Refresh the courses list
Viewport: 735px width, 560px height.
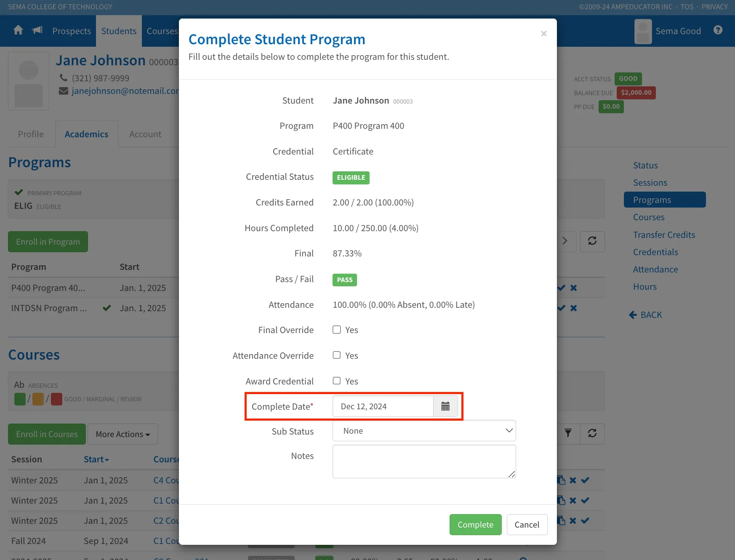tap(592, 434)
